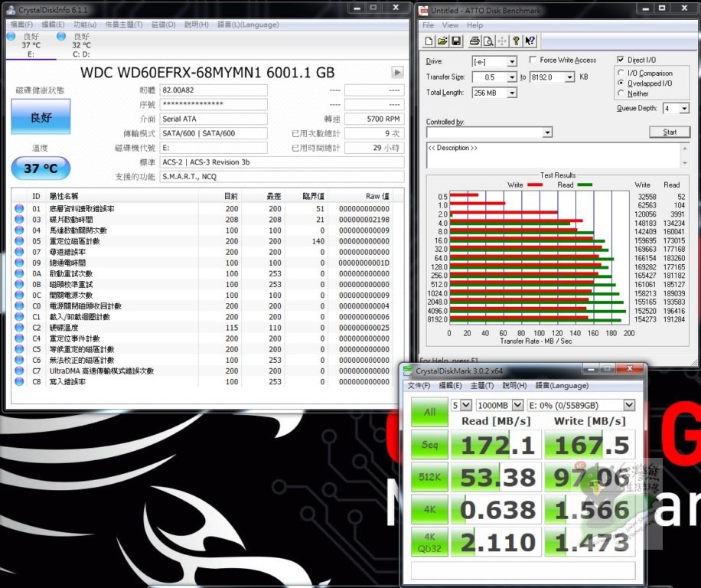Screen dimensions: 701x588
Task: Click the About question mark icon in ATTO
Action: [516, 41]
